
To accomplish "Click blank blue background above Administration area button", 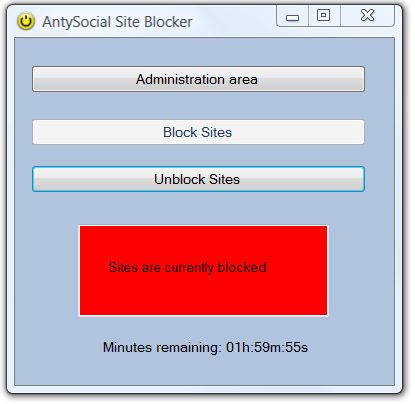I will 204,52.
